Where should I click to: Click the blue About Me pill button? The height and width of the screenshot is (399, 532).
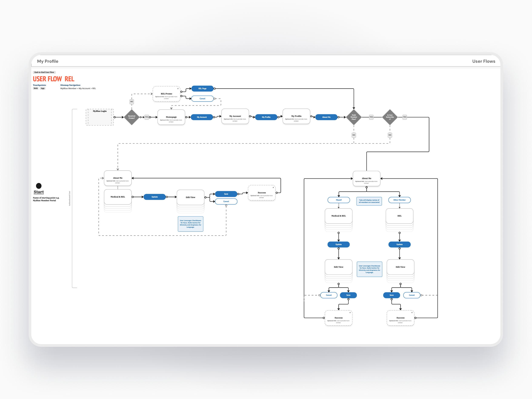(x=326, y=117)
